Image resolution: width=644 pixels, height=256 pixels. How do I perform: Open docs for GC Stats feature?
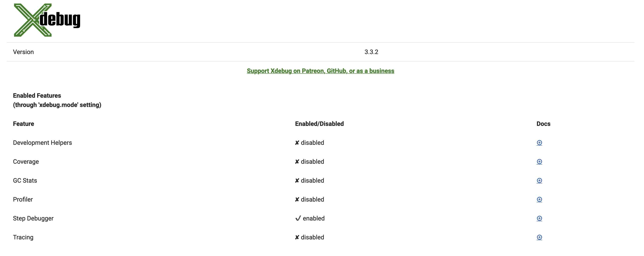tap(539, 180)
